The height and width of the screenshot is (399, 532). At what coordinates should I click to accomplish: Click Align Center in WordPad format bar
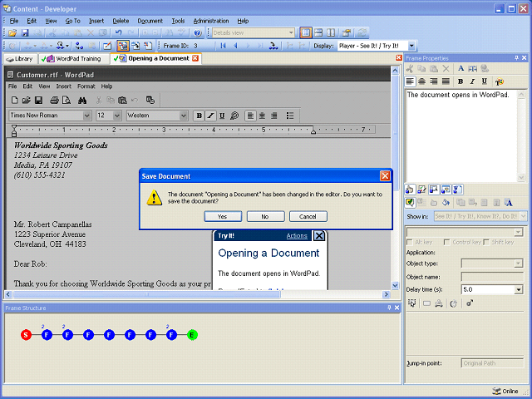click(262, 116)
